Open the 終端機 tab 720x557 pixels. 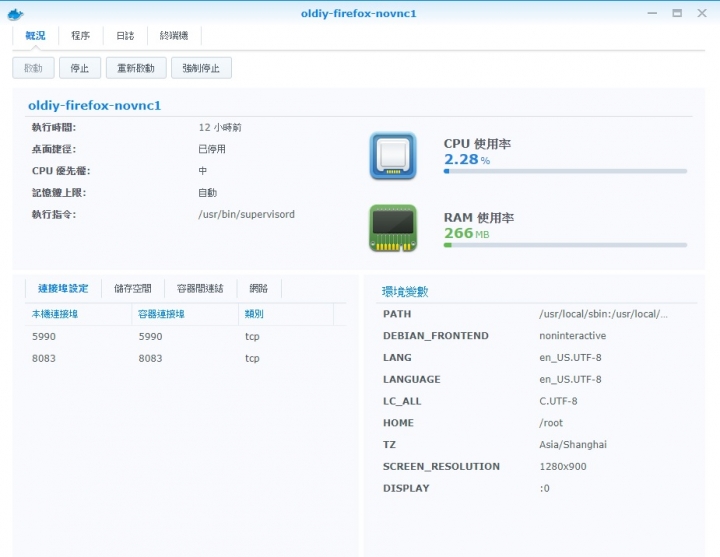coord(174,36)
